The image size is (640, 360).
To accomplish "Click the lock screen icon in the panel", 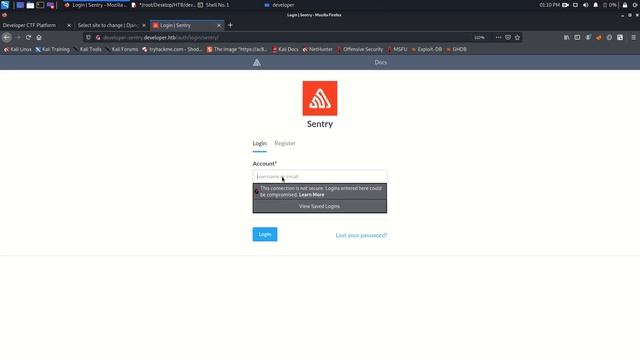I will pyautogui.click(x=625, y=5).
